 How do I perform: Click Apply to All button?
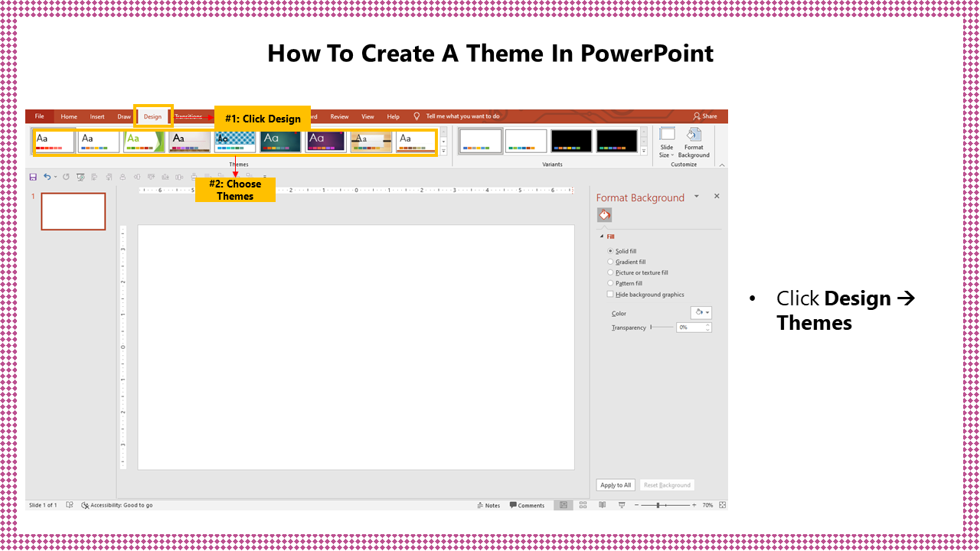point(616,484)
